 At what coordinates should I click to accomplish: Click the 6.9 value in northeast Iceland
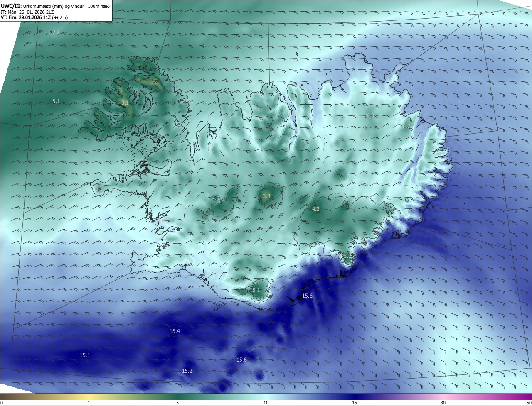pyautogui.click(x=370, y=116)
